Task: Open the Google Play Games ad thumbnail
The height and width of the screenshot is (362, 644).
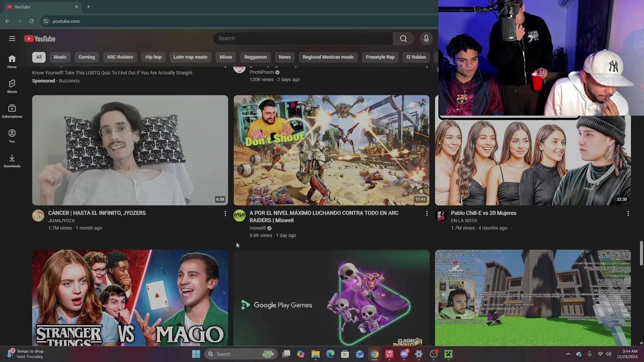Action: pyautogui.click(x=332, y=298)
